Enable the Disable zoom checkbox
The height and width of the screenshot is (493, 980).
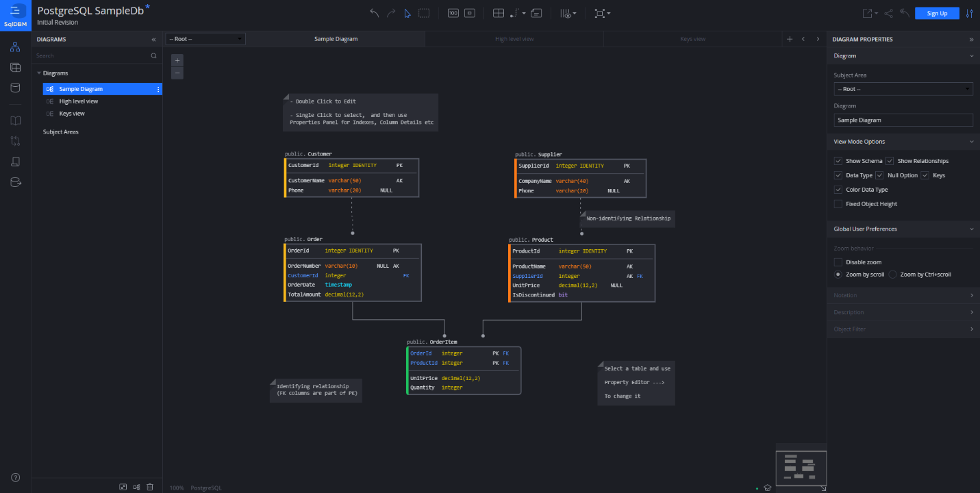pos(838,262)
